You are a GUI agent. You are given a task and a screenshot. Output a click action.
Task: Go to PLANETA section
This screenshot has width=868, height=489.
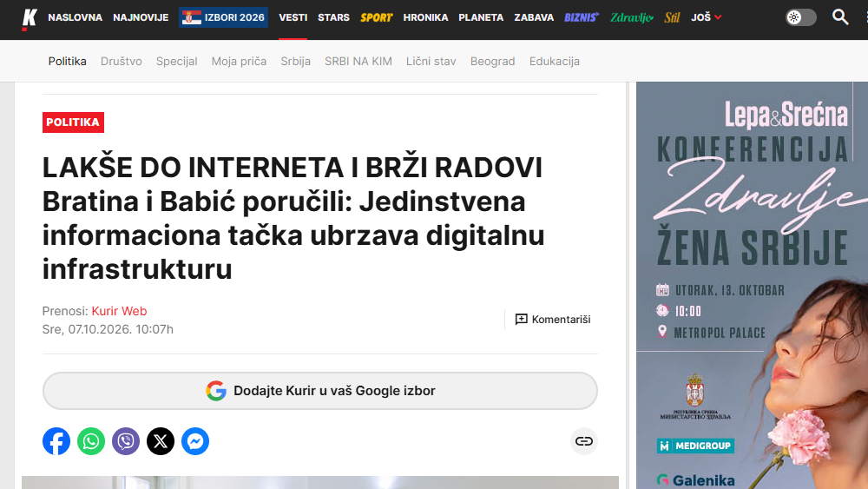tap(481, 17)
